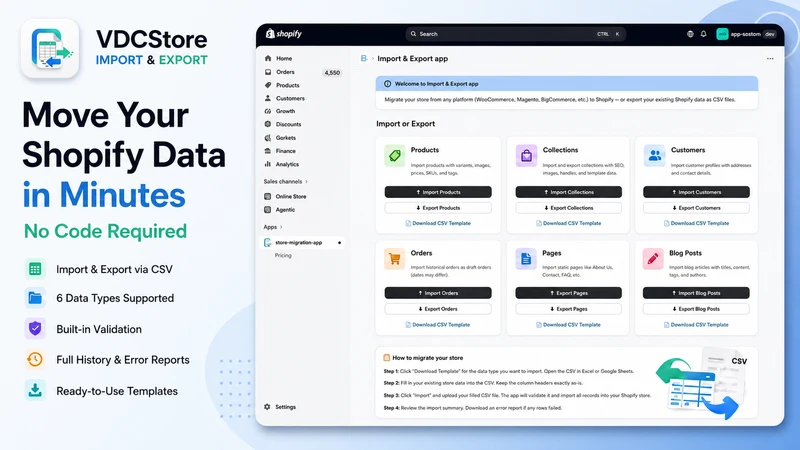Click the orange Orders cart icon
Image resolution: width=800 pixels, height=450 pixels.
coord(394,259)
